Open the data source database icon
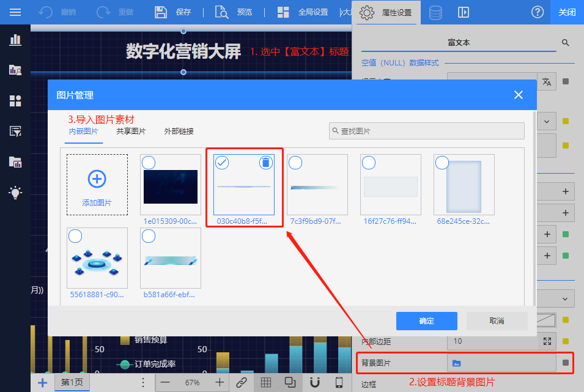The width and height of the screenshot is (584, 392). point(435,12)
